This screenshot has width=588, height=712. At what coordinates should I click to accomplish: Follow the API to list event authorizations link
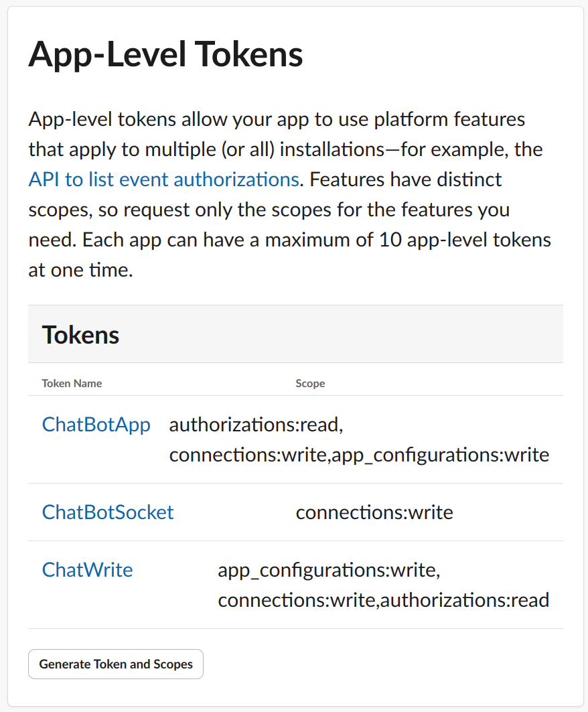(164, 180)
